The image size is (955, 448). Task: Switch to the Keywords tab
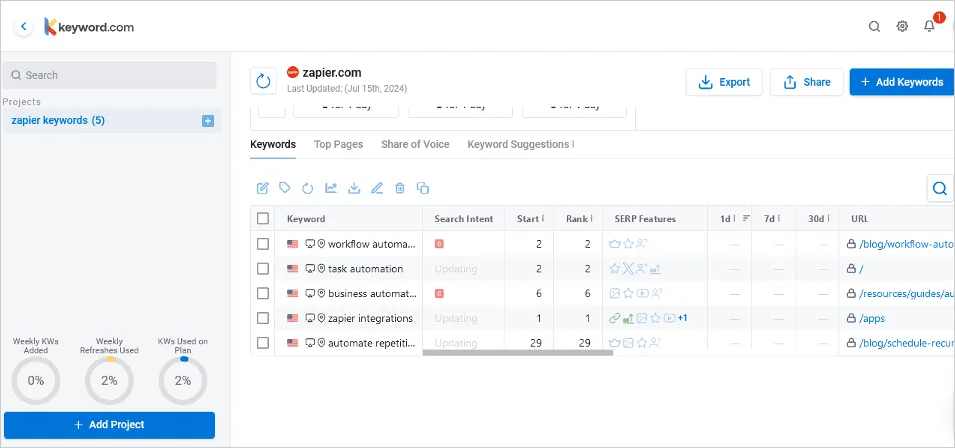[273, 145]
